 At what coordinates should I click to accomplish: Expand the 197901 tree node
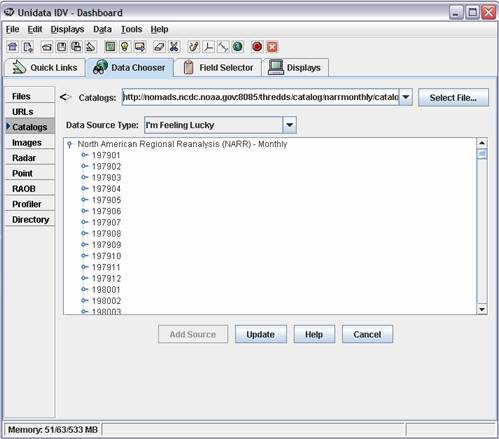(x=85, y=155)
